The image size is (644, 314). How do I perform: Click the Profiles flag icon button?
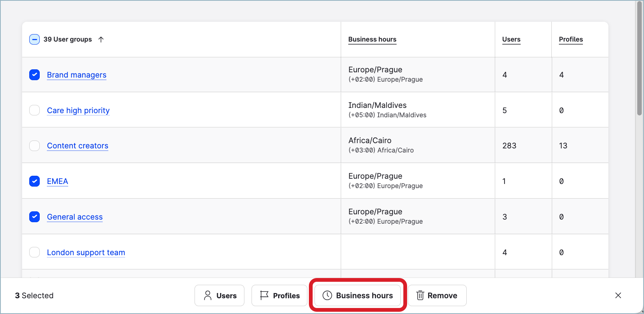279,296
